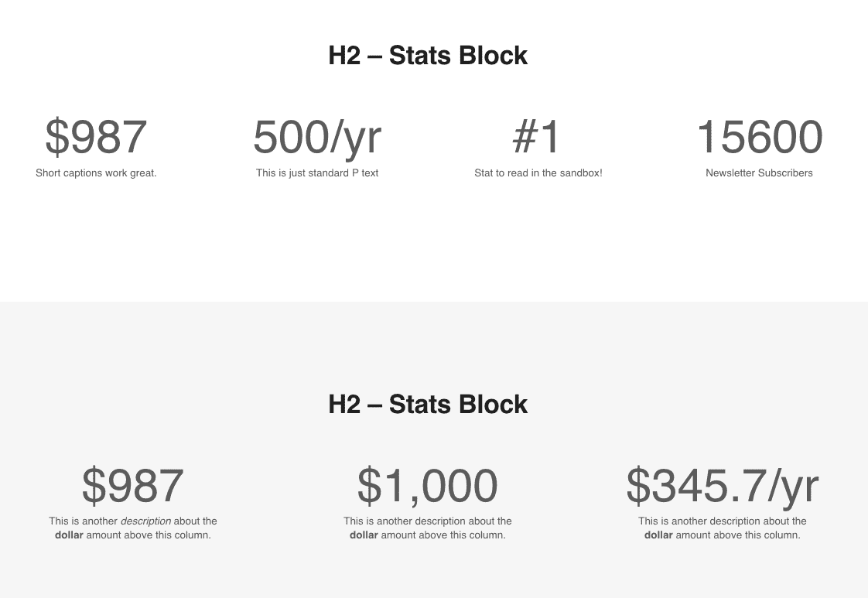The image size is (868, 598).
Task: Click the 'Newsletter Subscribers' caption
Action: [x=759, y=173]
